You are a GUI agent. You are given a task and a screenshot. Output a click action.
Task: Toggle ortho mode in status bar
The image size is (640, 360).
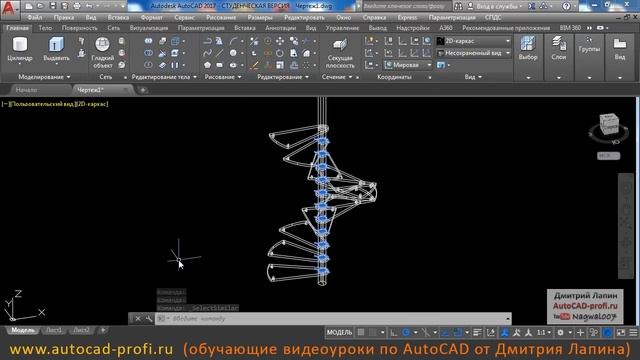pyautogui.click(x=393, y=333)
